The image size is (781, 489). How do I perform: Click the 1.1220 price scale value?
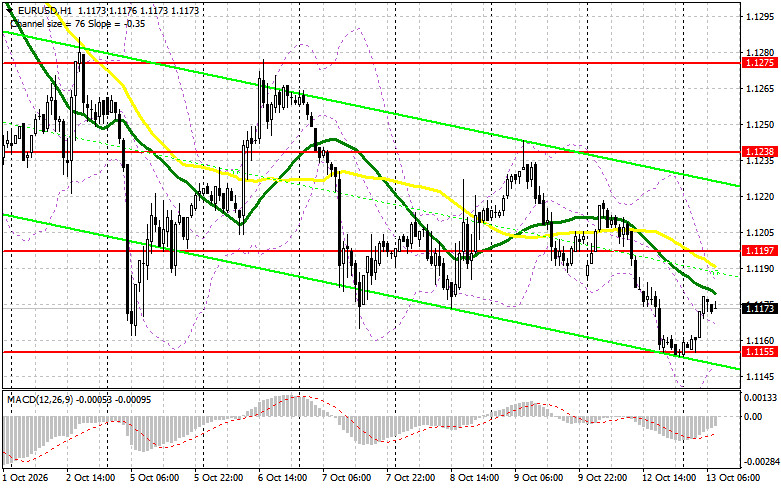click(760, 197)
